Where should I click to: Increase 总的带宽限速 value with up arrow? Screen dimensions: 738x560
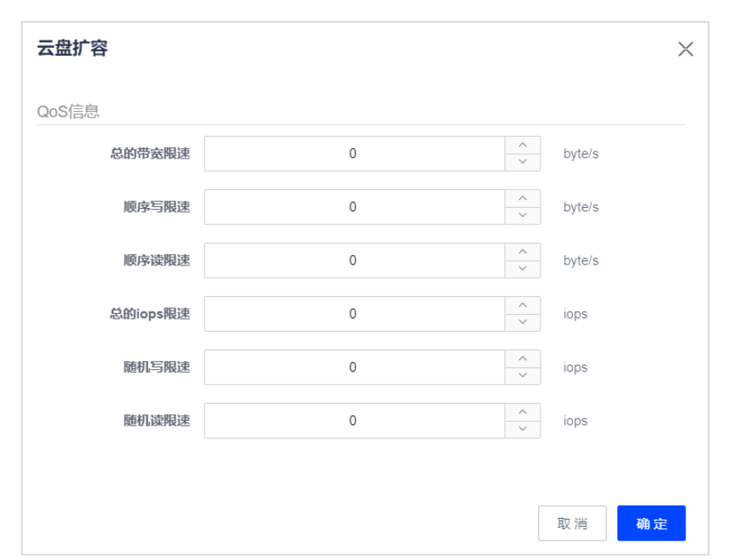coord(523,146)
